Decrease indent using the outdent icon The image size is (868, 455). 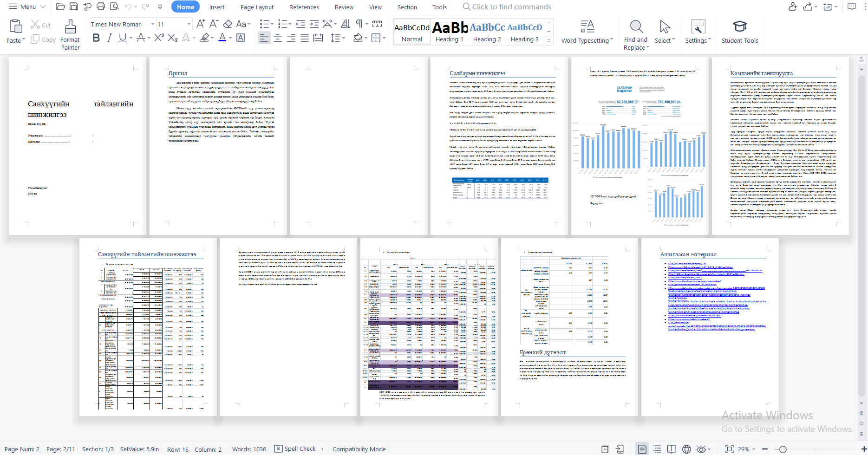point(300,24)
